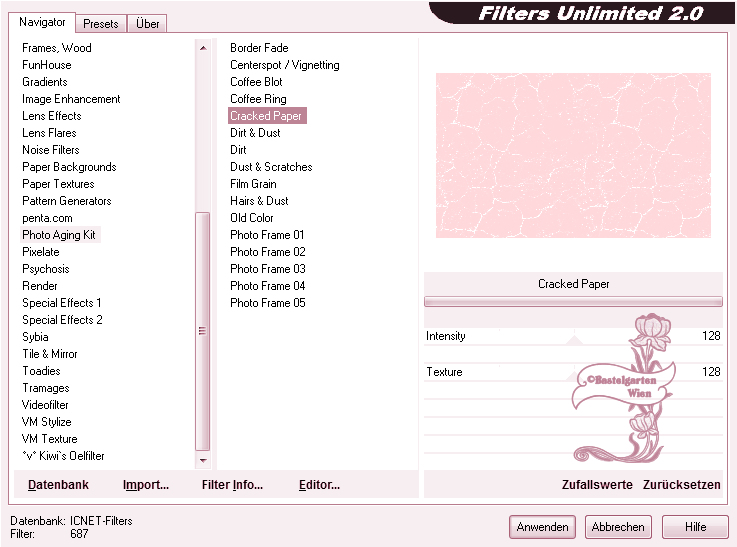Screen dimensions: 737x547
Task: Select the FunHouse category
Action: 47,65
